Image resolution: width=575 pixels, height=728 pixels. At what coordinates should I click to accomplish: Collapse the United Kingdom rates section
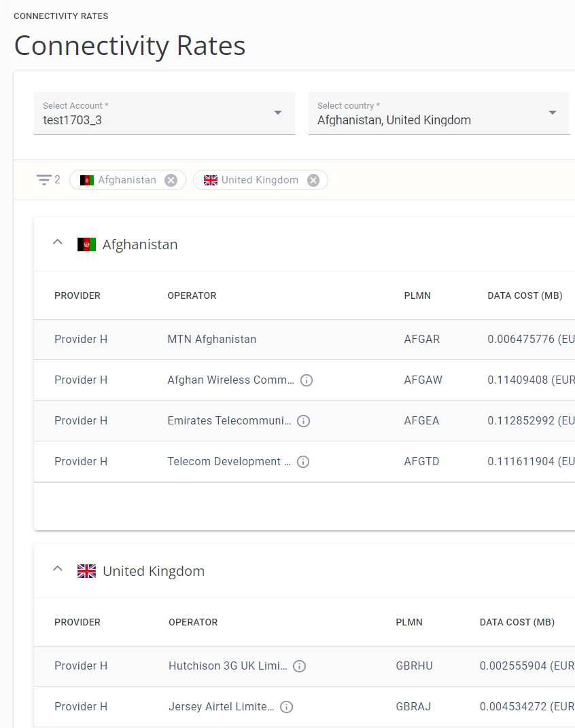pos(58,569)
